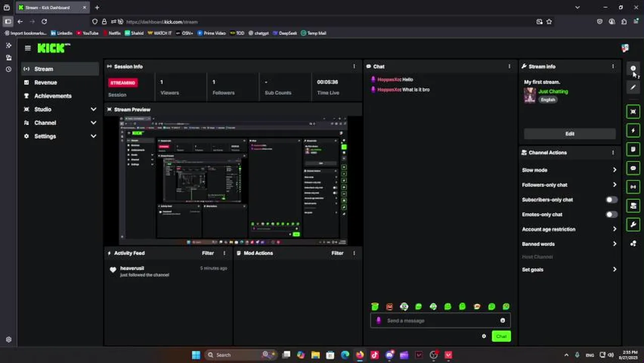Open Set goals options
Viewport: 644px width, 363px height.
click(x=569, y=269)
